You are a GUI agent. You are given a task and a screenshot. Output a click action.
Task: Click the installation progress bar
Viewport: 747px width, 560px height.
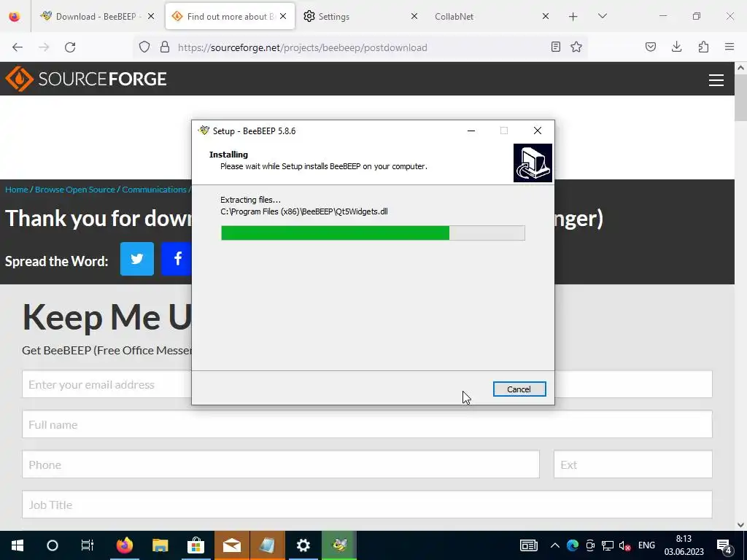click(x=373, y=233)
